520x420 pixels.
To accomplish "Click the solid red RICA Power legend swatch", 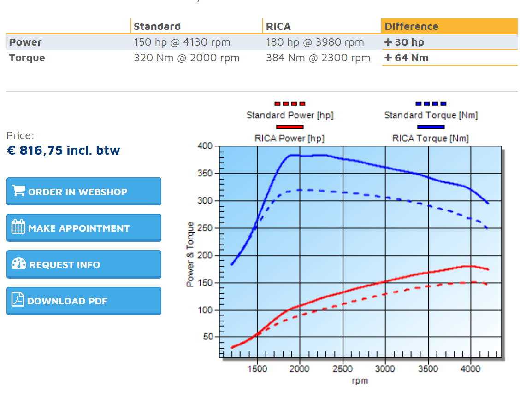I will point(290,127).
